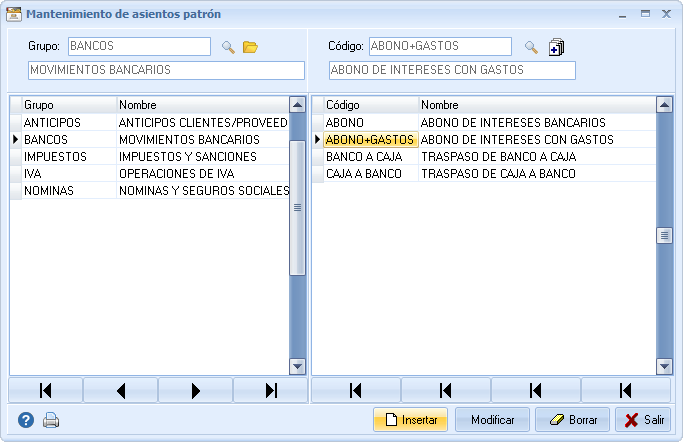Select the ABONO+GASTOS code cell
The width and height of the screenshot is (683, 442).
(x=371, y=140)
